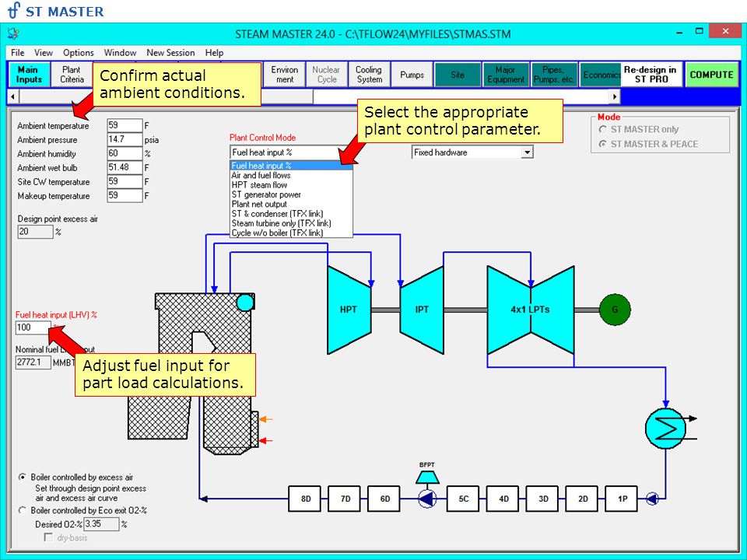Click the red fuel inlet arrow

266,441
